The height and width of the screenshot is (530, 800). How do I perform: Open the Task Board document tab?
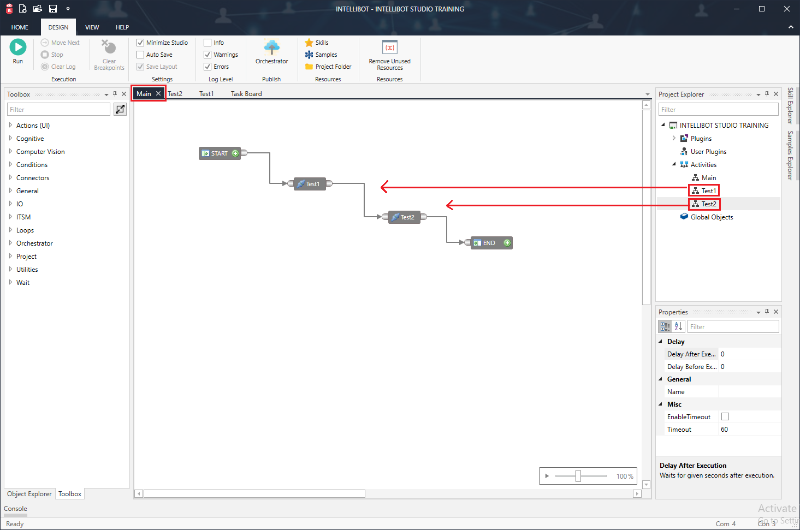[246, 94]
